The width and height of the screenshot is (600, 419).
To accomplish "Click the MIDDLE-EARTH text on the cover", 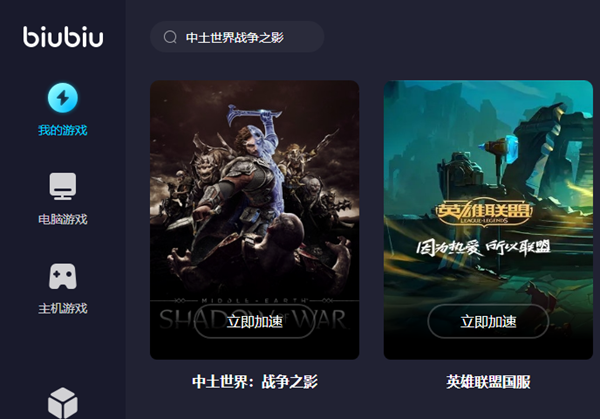I will coord(254,301).
